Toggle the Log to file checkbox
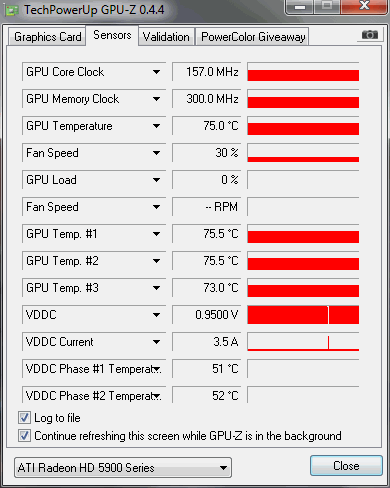This screenshot has height=488, width=390. click(24, 417)
